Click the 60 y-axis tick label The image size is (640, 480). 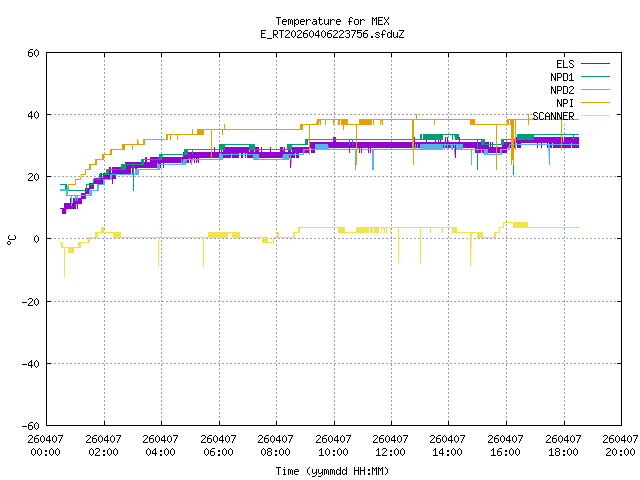(x=33, y=53)
